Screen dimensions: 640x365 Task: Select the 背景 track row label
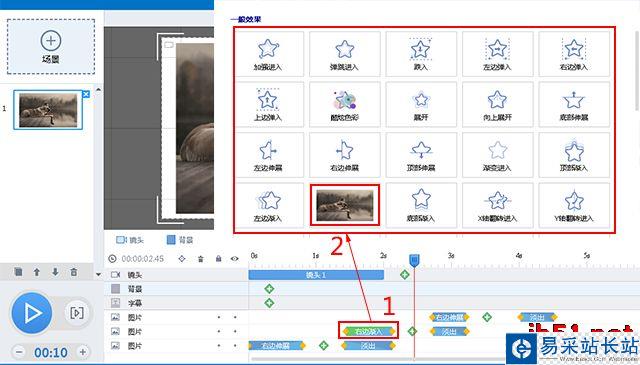pos(135,289)
